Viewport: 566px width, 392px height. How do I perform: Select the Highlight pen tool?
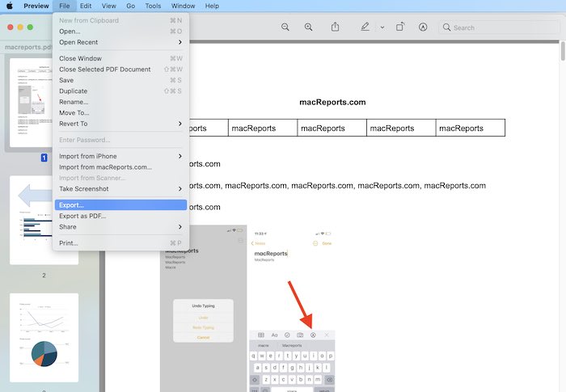pos(365,27)
